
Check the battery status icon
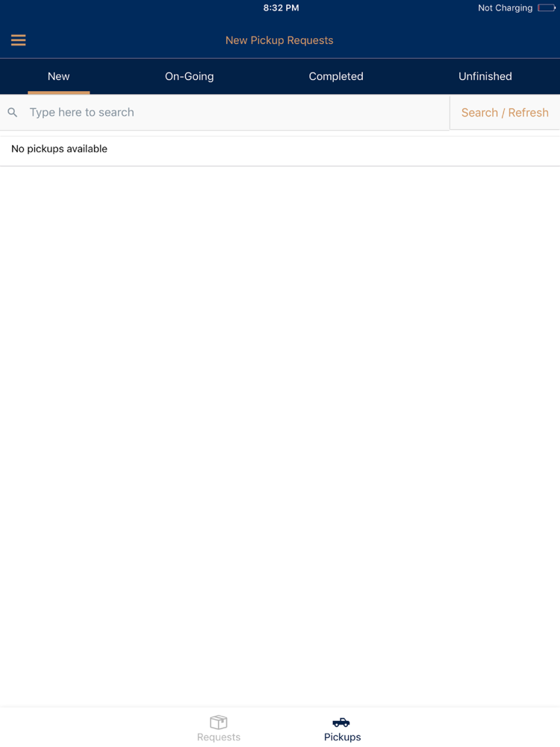click(x=547, y=7)
